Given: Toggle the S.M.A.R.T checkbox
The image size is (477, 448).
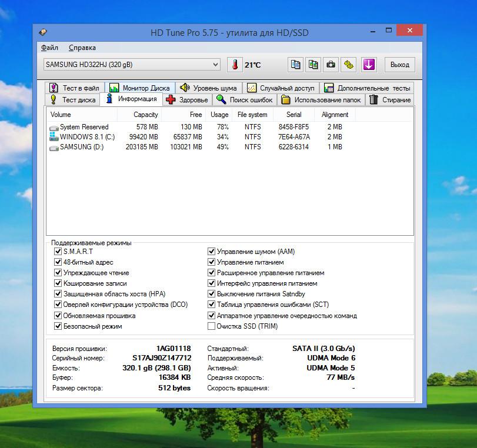Looking at the screenshot, I should pyautogui.click(x=58, y=252).
